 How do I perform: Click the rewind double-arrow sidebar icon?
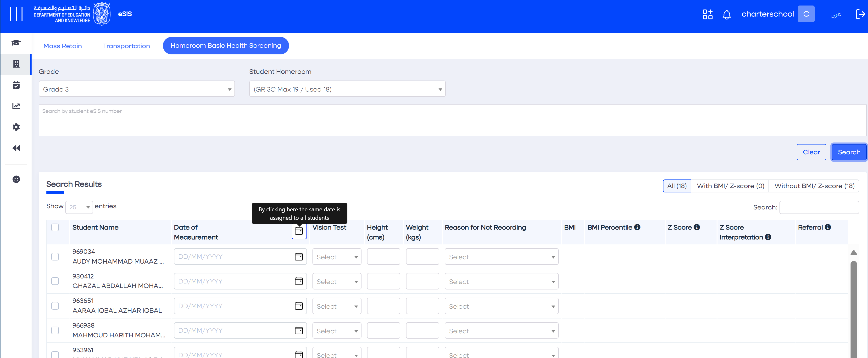pos(16,149)
